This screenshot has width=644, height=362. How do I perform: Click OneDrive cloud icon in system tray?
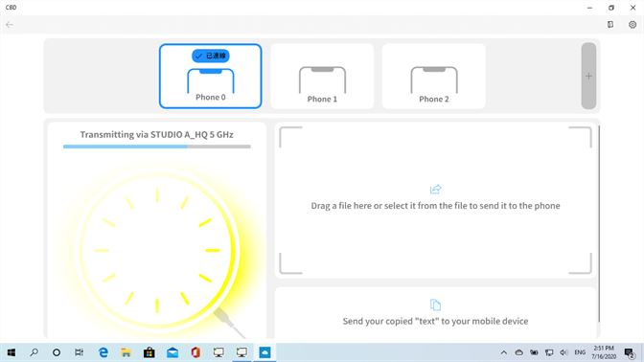click(519, 352)
